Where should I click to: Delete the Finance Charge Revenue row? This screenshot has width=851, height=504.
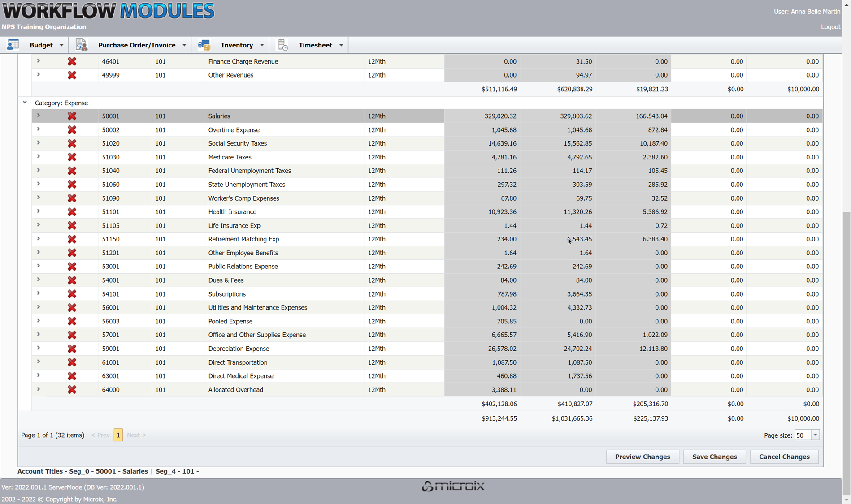pyautogui.click(x=72, y=61)
